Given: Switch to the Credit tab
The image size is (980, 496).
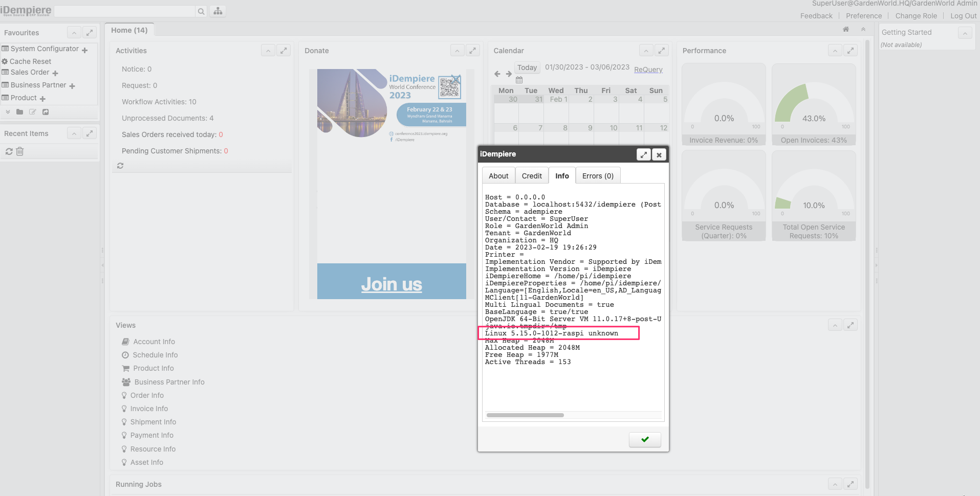Looking at the screenshot, I should tap(531, 175).
